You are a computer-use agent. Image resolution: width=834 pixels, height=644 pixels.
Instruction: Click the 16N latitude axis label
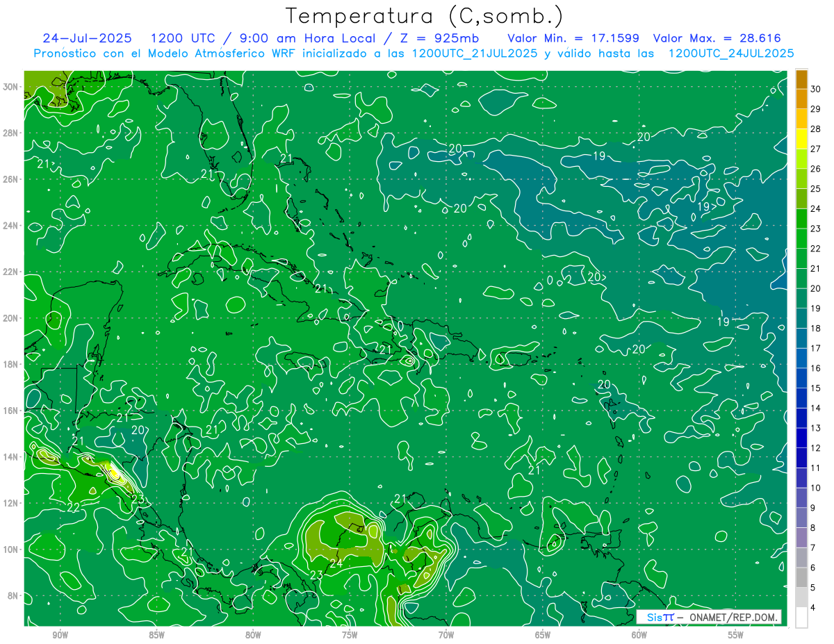pos(12,411)
